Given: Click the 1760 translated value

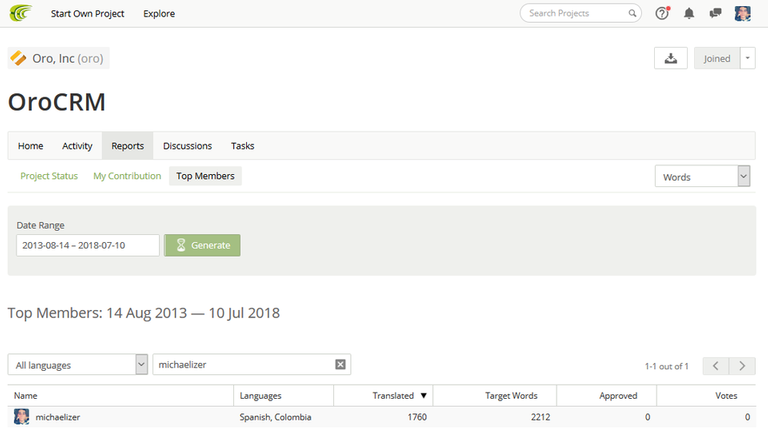Looking at the screenshot, I should [417, 417].
